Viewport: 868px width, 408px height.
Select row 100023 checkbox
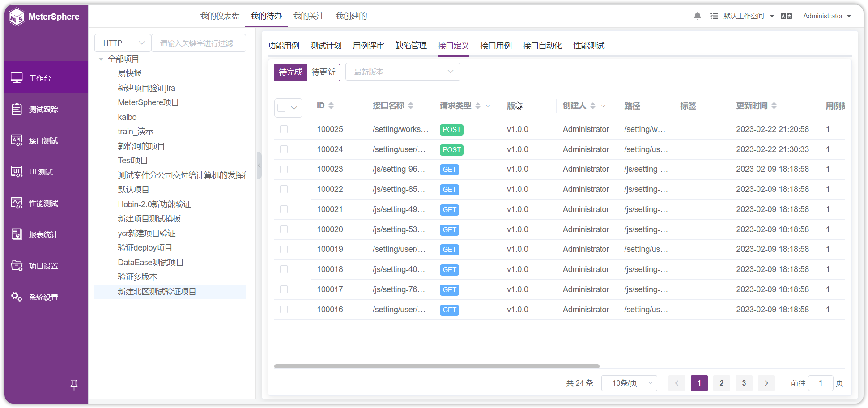pyautogui.click(x=284, y=169)
